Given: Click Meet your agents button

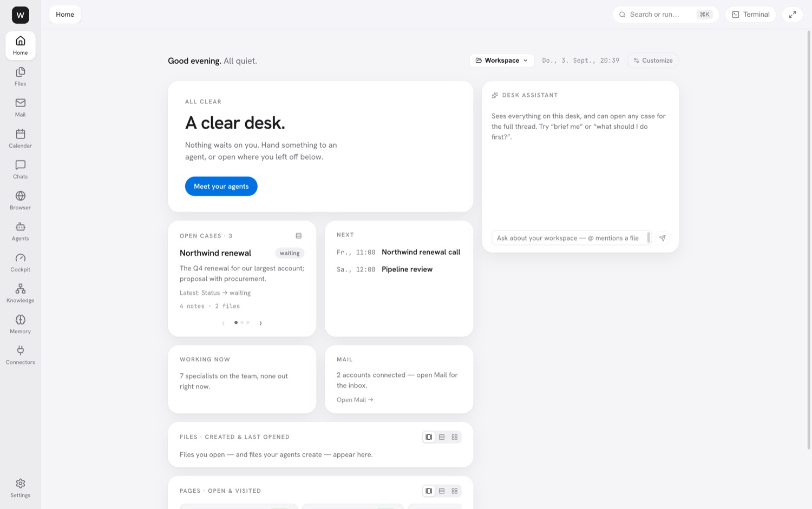Looking at the screenshot, I should coord(221,187).
